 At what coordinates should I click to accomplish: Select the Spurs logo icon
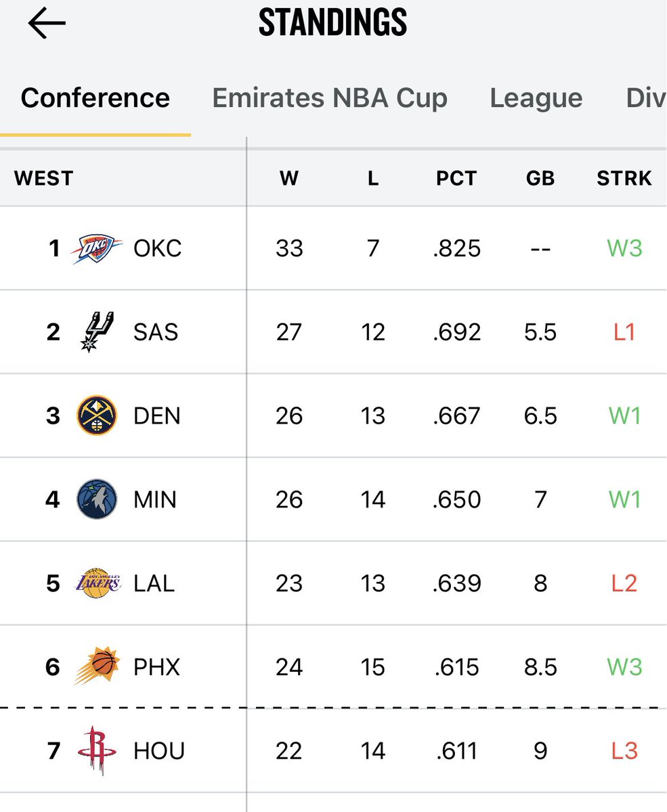tap(97, 332)
